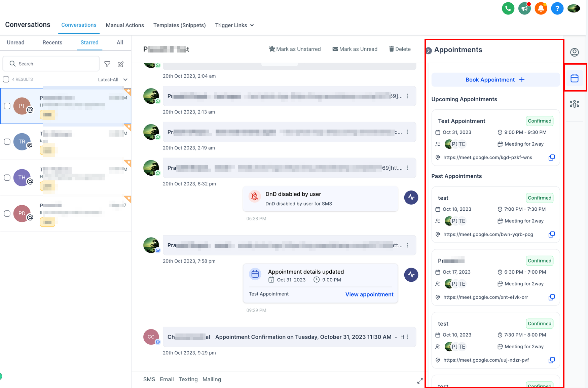Image resolution: width=588 pixels, height=388 pixels.
Task: Open options for the Appointment Confirmation email
Action: pos(408,337)
